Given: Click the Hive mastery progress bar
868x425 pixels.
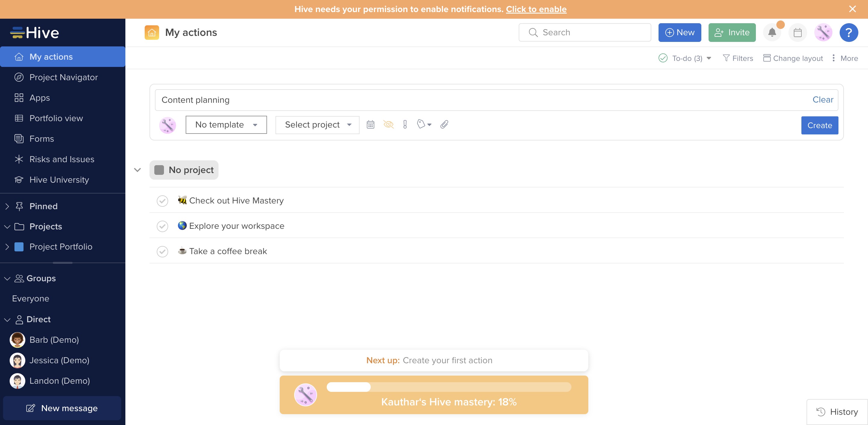Looking at the screenshot, I should [x=448, y=387].
